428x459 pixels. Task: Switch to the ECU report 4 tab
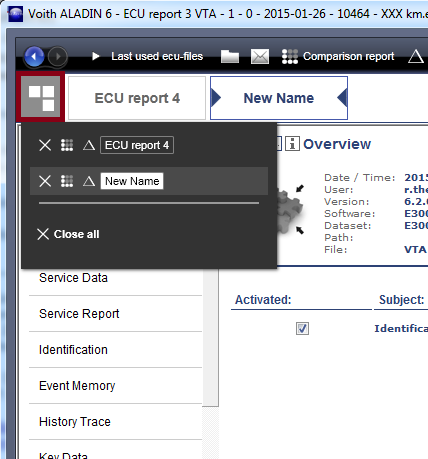[x=137, y=98]
